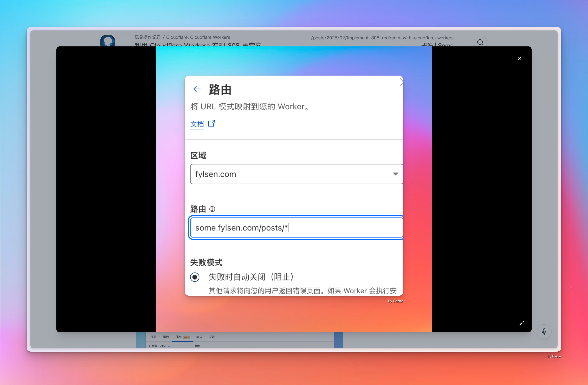Screen dimensions: 588x385
Task: Click the 区域 field label
Action: 198,155
